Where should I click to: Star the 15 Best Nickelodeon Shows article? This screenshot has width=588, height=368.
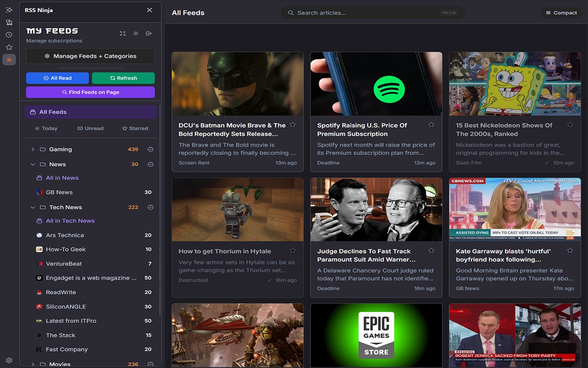570,125
